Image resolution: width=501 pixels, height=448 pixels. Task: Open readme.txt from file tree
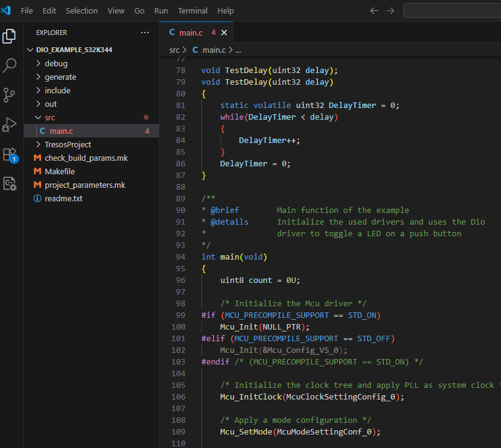click(63, 198)
